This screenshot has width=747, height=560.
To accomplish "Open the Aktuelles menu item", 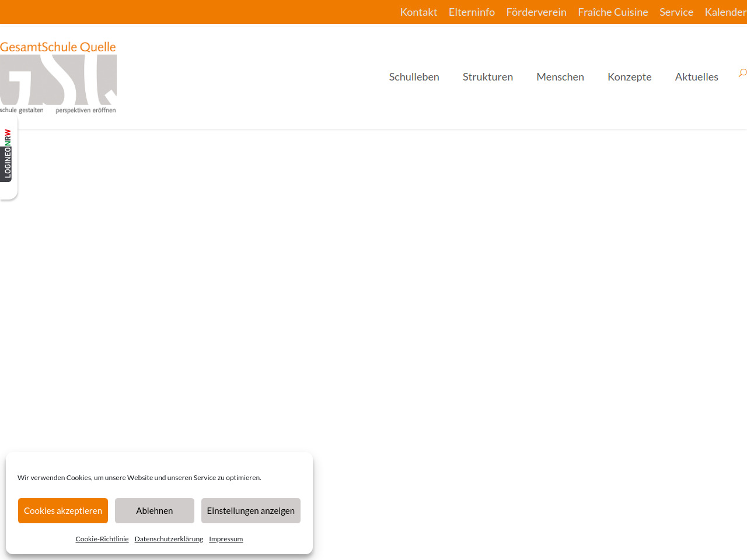I will click(x=696, y=77).
